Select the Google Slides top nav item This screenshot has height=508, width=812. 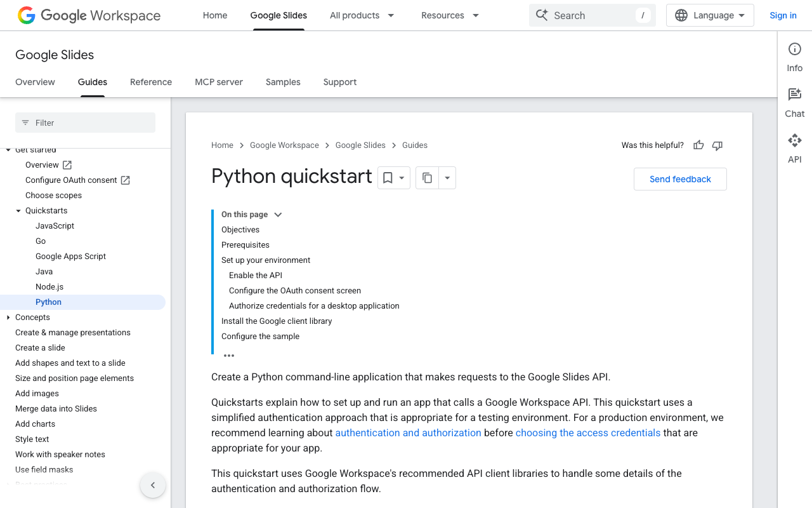point(278,15)
